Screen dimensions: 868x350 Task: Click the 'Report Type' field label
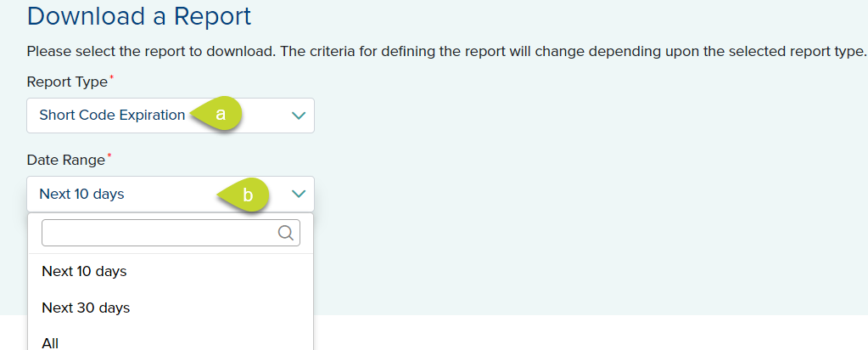(67, 82)
